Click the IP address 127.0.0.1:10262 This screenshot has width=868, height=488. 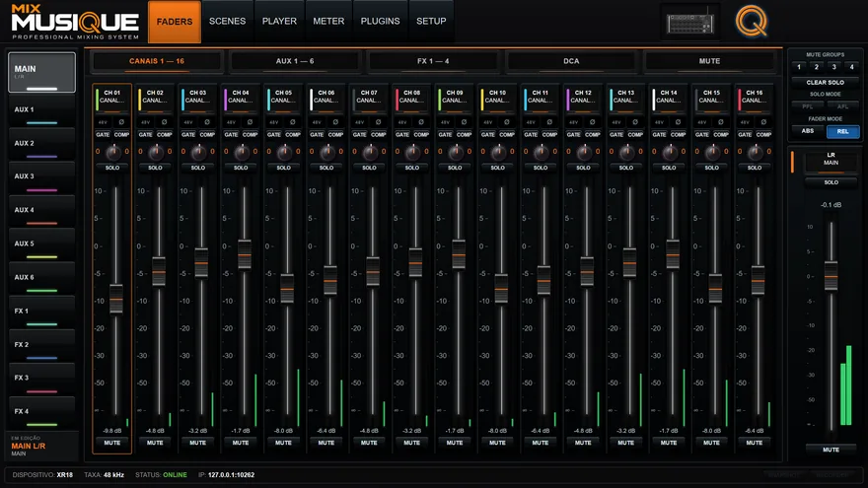pos(232,475)
